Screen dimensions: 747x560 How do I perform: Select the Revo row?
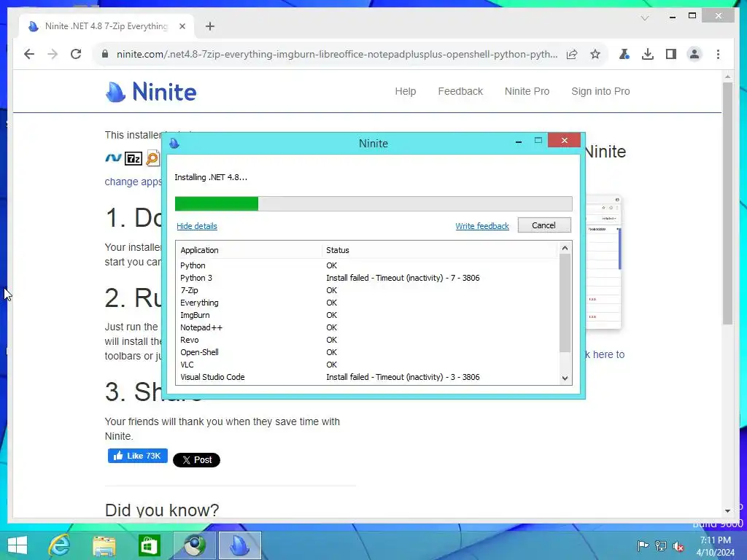pos(368,340)
